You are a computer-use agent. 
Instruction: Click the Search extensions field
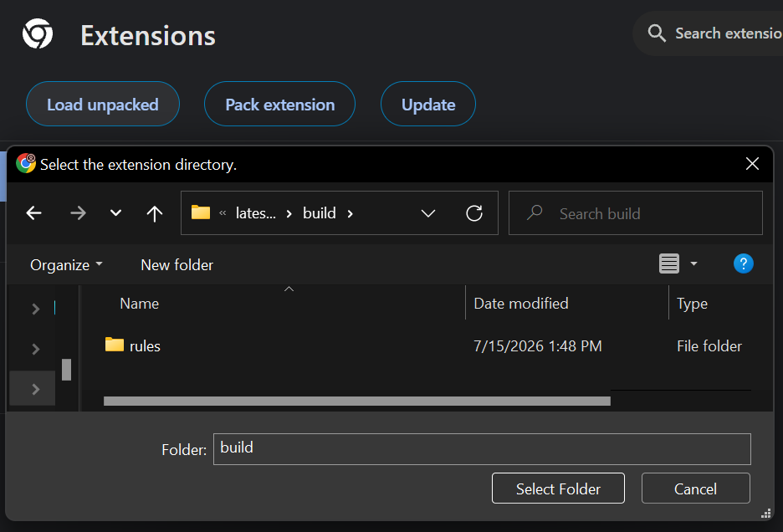[x=709, y=33]
